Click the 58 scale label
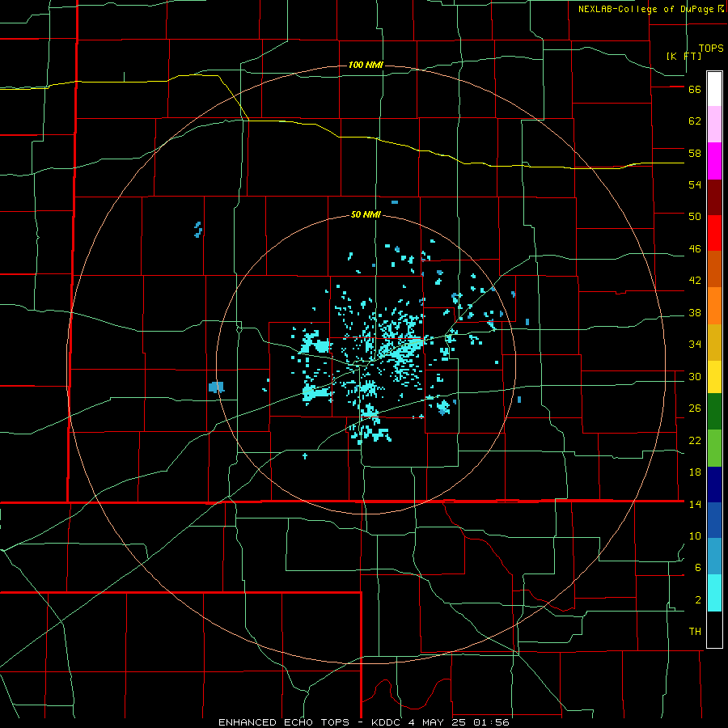This screenshot has height=728, width=728. [695, 153]
